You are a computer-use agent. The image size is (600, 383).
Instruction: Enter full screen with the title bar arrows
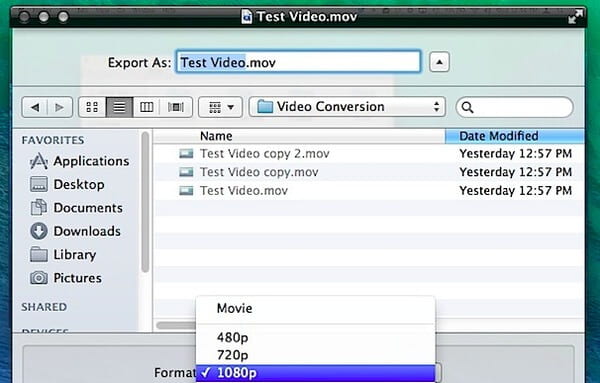575,17
